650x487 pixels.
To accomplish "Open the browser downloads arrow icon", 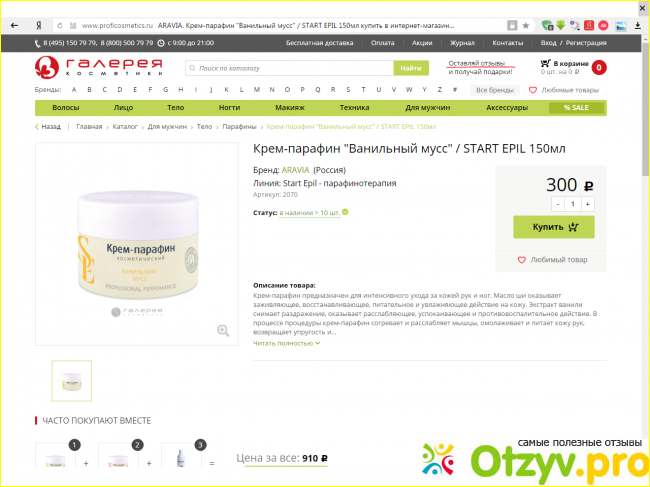I will [638, 26].
